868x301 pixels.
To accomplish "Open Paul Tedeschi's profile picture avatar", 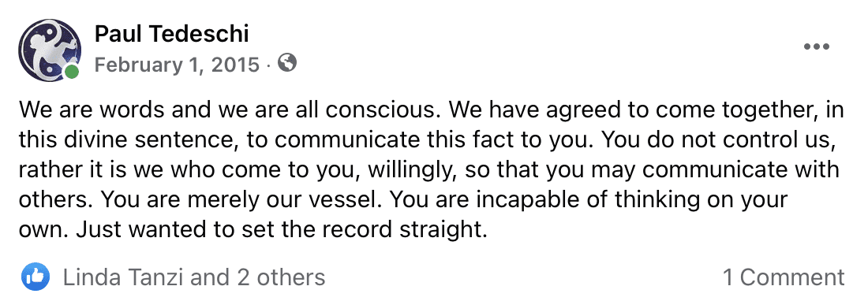I will pyautogui.click(x=49, y=50).
